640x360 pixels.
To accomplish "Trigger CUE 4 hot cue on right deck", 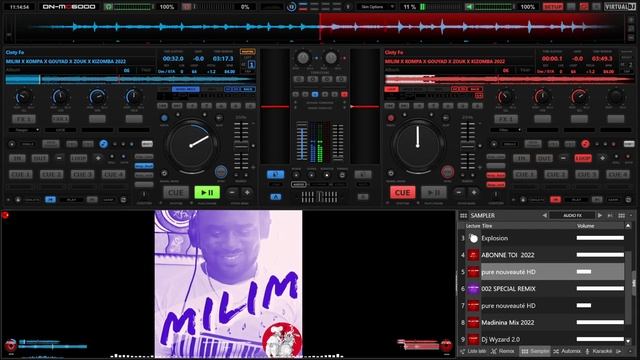I will (618, 174).
